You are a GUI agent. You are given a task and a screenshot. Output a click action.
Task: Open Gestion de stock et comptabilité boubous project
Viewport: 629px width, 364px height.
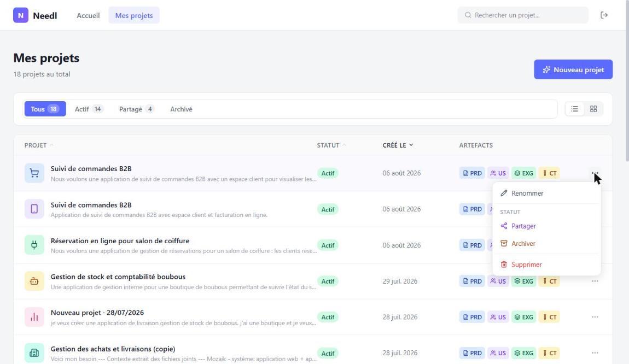[118, 277]
